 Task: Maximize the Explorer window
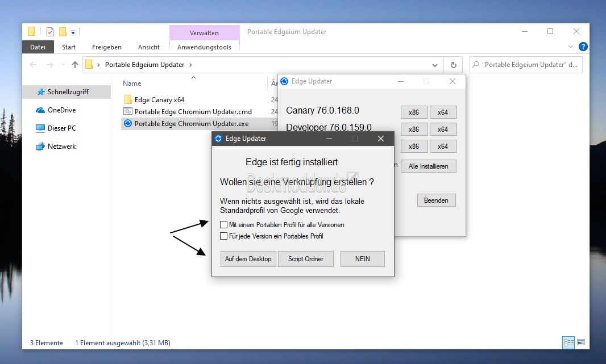550,31
